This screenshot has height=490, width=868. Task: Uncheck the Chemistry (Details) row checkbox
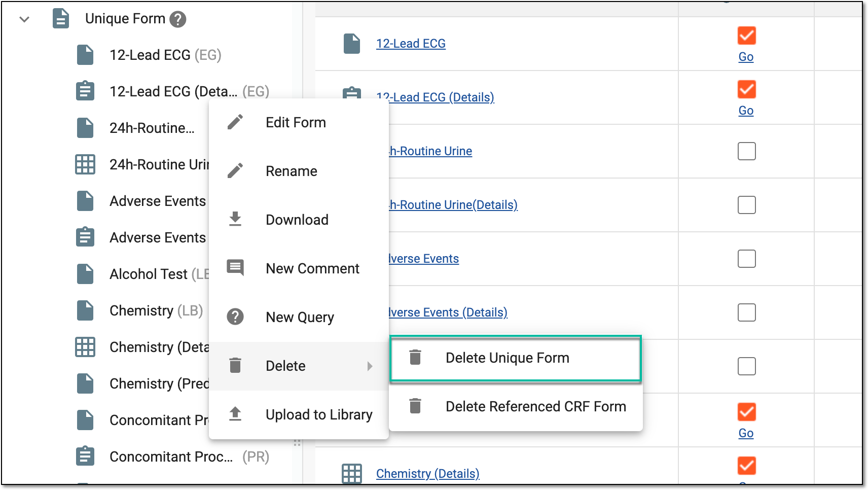(x=746, y=466)
